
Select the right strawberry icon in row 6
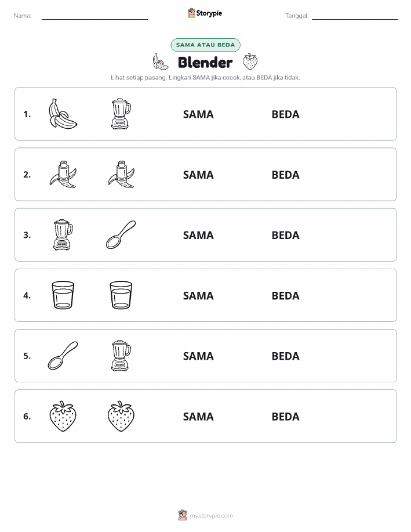coord(121,417)
